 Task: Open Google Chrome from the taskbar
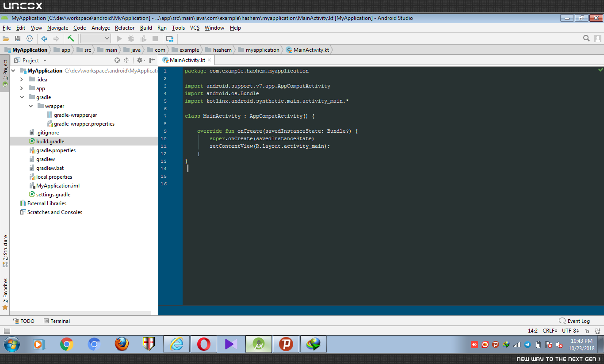point(67,344)
